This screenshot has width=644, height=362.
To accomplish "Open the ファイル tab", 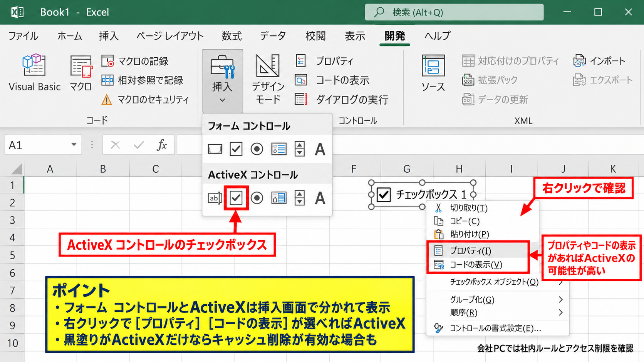I will [23, 36].
